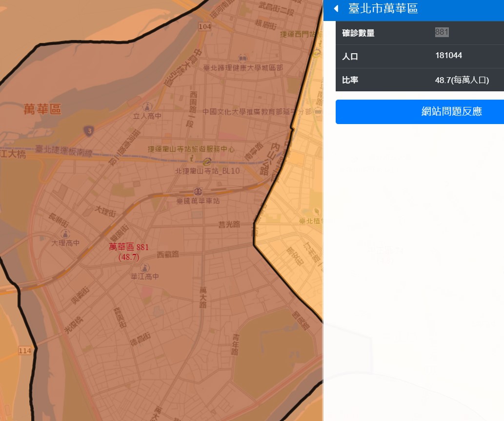Click the 臺北市萬華區 panel title
This screenshot has width=504, height=421.
pyautogui.click(x=383, y=8)
